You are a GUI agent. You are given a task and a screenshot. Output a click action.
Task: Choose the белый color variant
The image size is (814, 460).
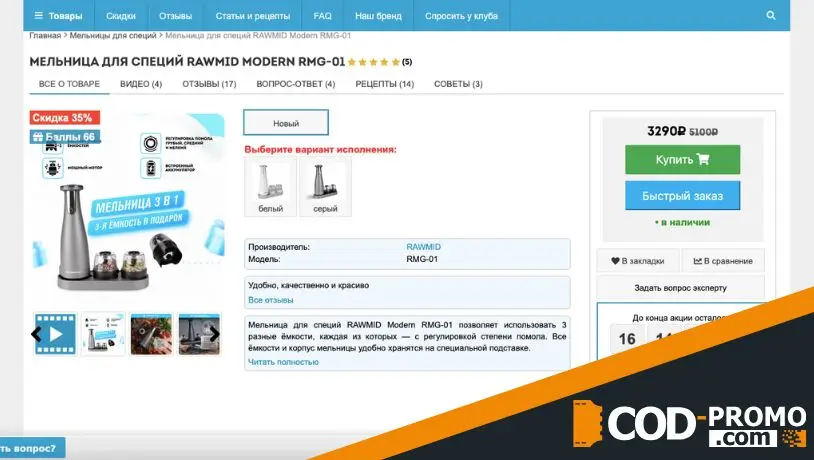(x=270, y=187)
